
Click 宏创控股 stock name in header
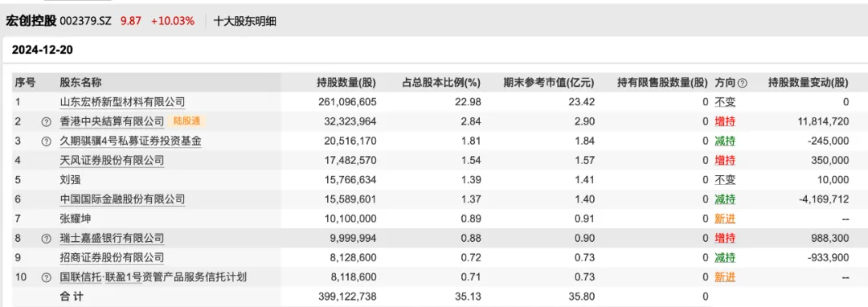tap(31, 22)
